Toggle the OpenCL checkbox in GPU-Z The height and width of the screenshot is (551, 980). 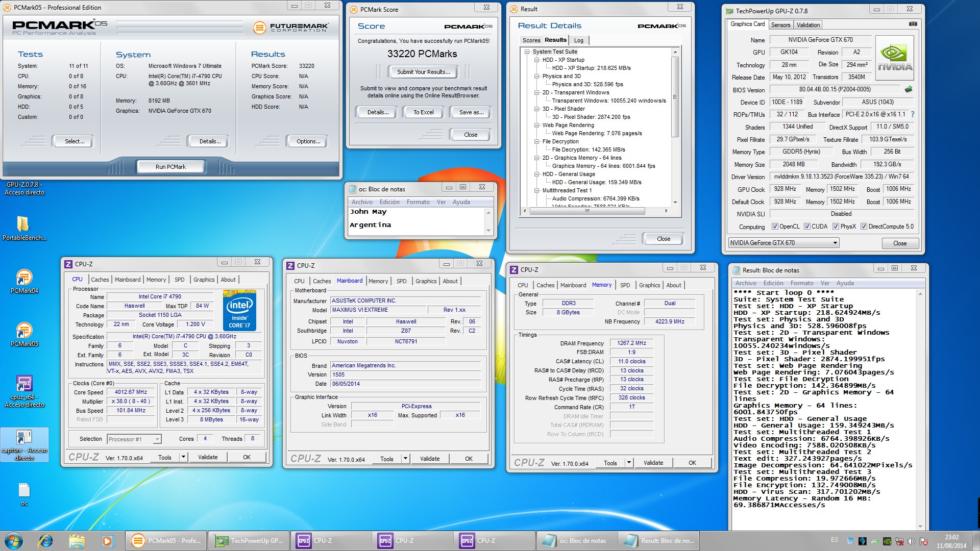(x=775, y=227)
